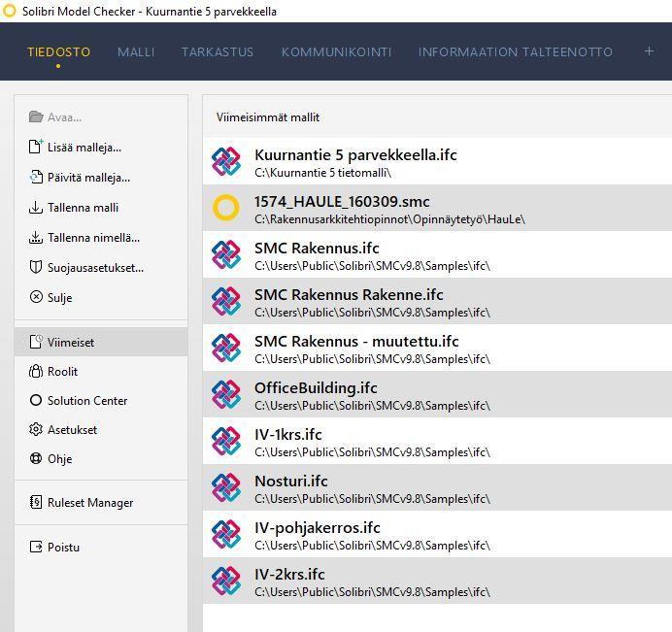Click IFC icon beside SMC Rakennus Rakenne.ifc

226,301
